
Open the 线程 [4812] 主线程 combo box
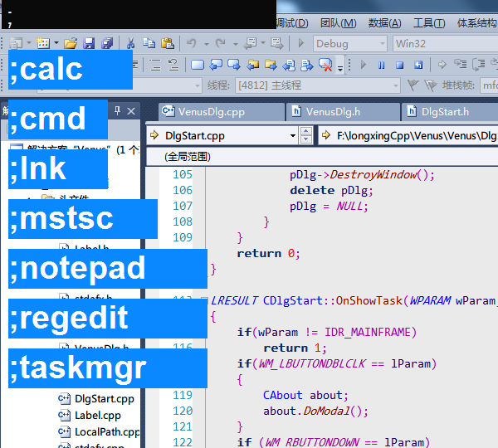tap(317, 85)
